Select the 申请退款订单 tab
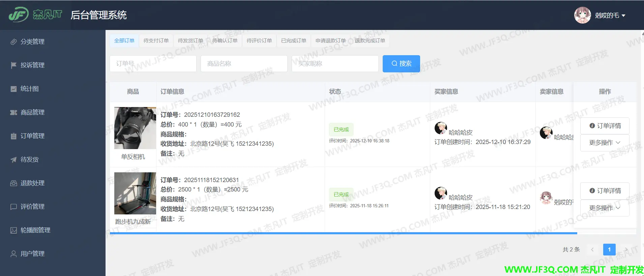Screen dimensions: 644x276 330,41
